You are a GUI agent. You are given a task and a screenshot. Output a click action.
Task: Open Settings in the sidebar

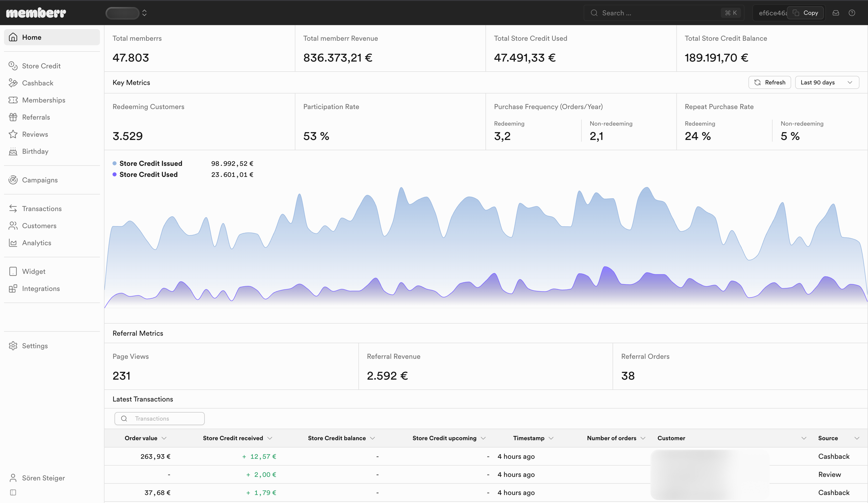tap(35, 346)
